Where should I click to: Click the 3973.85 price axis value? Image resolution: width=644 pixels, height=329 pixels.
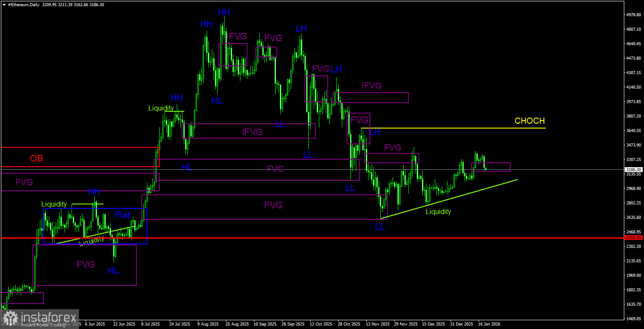(x=633, y=101)
